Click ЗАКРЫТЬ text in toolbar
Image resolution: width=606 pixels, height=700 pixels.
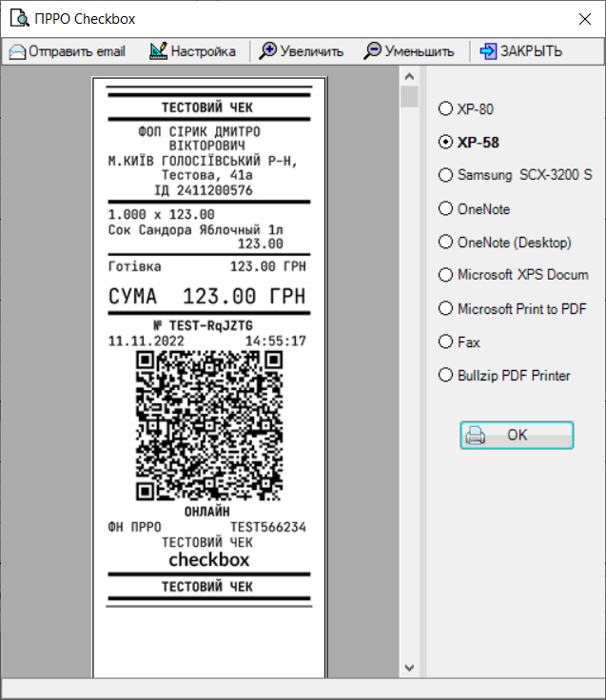(x=531, y=51)
